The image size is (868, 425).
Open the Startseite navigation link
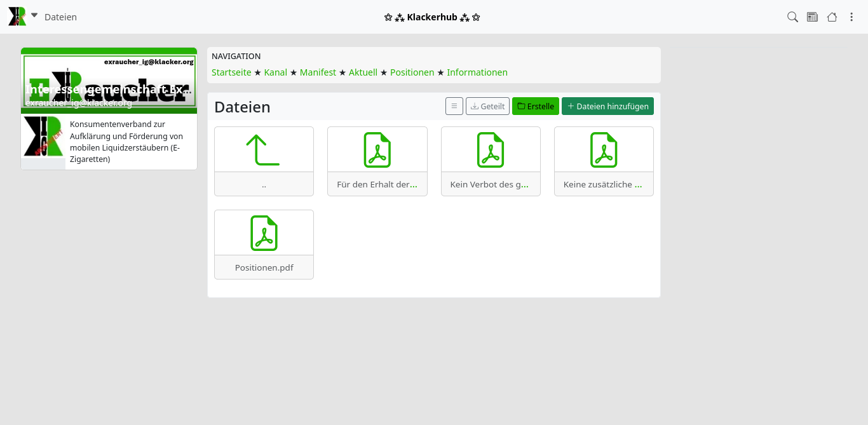pos(231,72)
